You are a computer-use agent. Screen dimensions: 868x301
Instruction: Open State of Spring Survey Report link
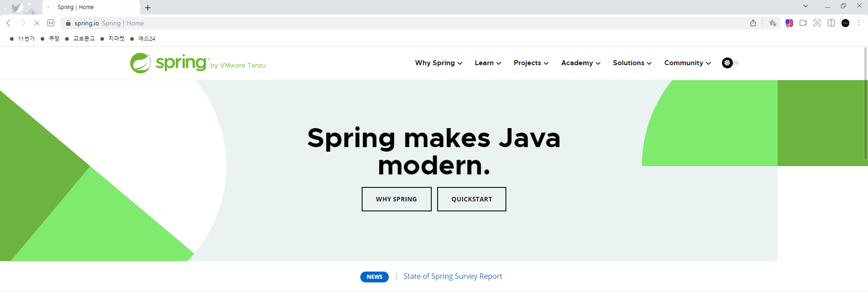tap(453, 276)
